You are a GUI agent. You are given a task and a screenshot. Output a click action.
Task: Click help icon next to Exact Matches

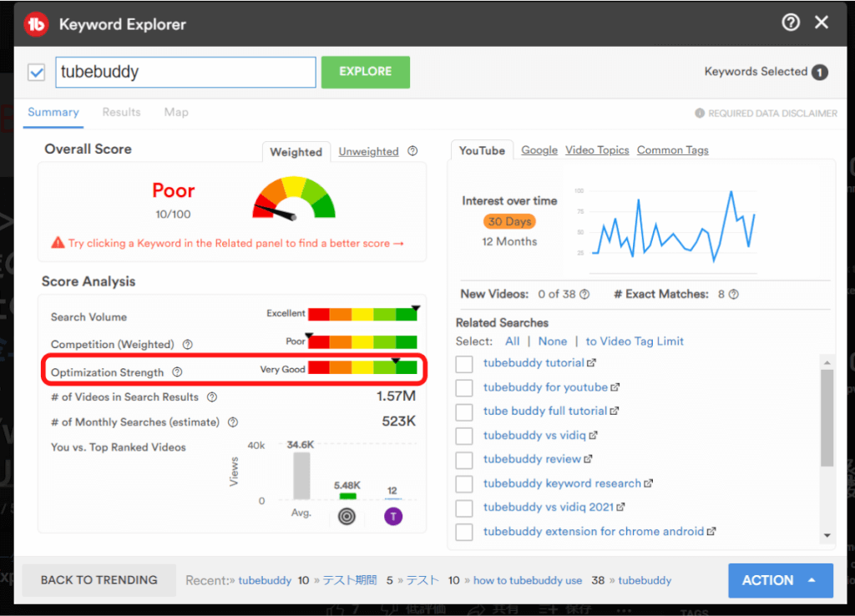(x=734, y=295)
